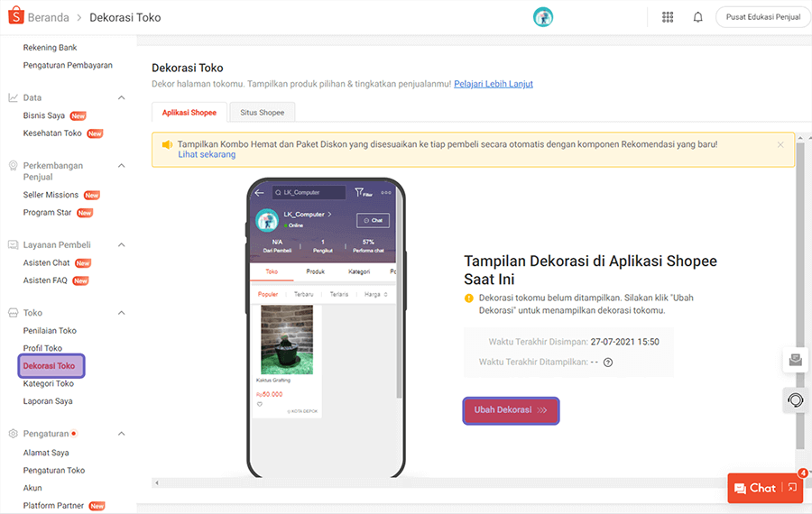Open Rekening Bank in sidebar
Screen dimensions: 812x514
[50, 48]
